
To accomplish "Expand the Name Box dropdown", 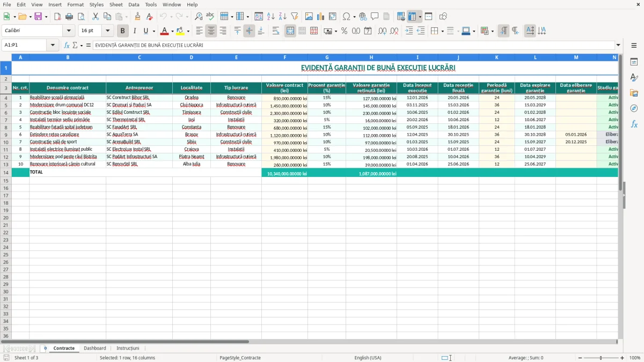I will (x=53, y=46).
